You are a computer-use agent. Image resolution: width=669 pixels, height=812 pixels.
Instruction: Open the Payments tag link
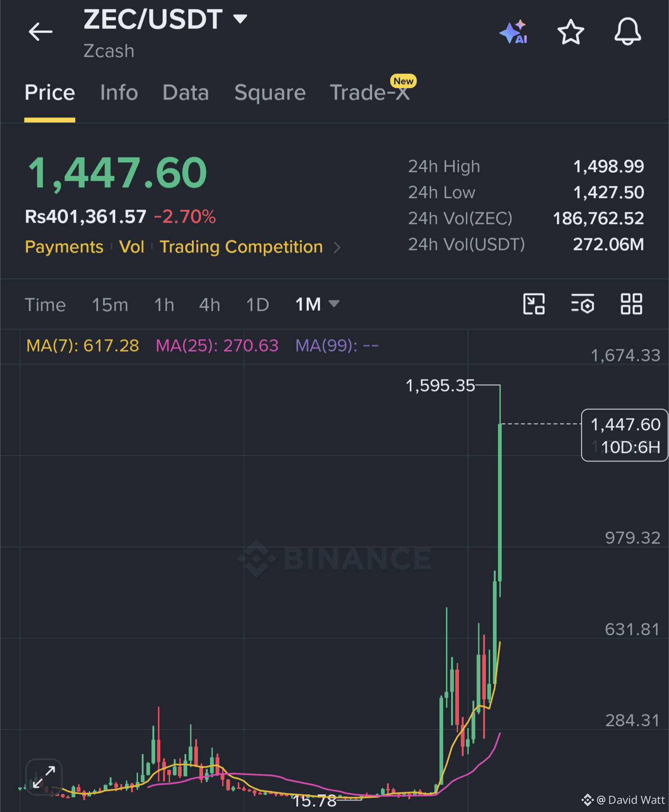pos(64,247)
